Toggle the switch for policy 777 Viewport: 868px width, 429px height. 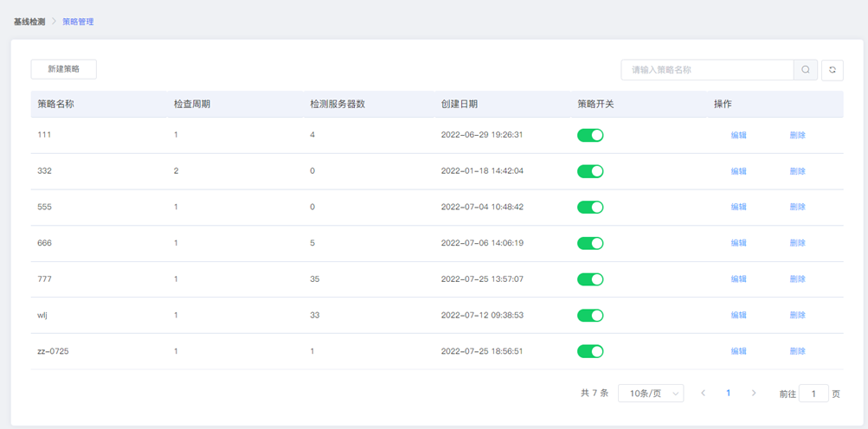coord(590,279)
